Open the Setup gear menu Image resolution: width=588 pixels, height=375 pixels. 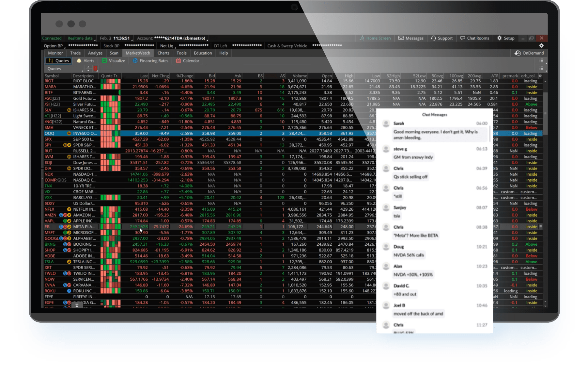(505, 38)
